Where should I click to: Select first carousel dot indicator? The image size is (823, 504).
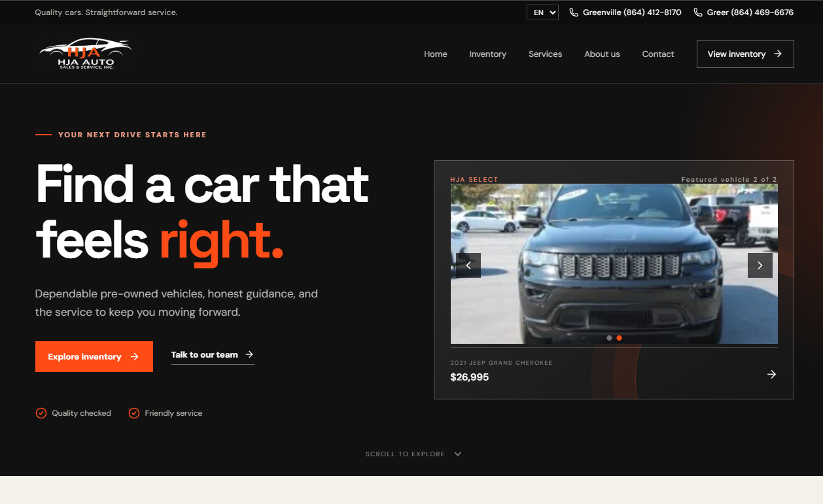pyautogui.click(x=610, y=338)
